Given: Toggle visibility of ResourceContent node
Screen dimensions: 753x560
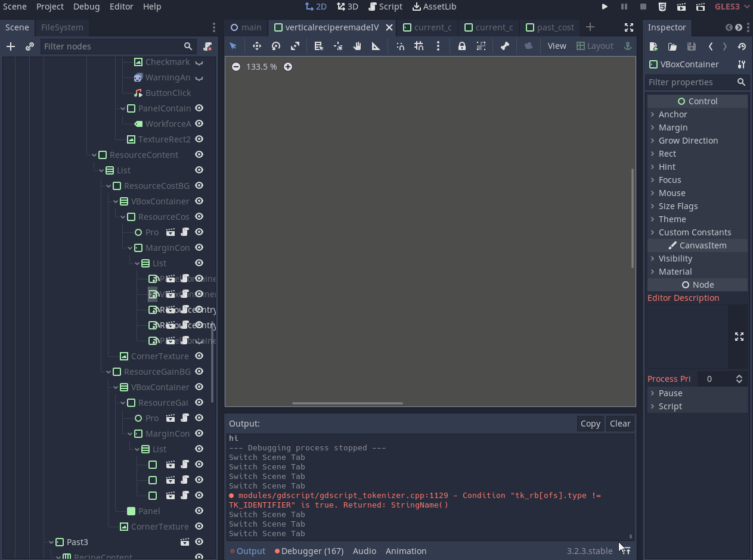Looking at the screenshot, I should coord(200,154).
